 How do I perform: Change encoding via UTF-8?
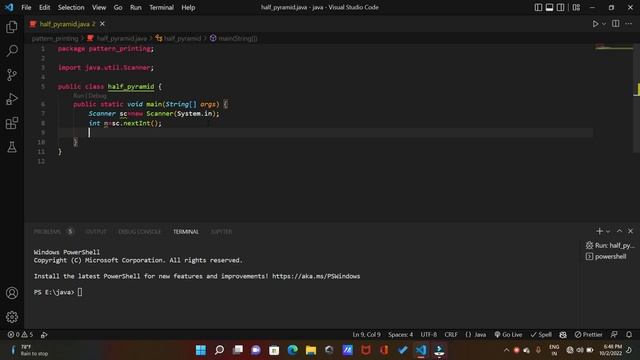(429, 335)
